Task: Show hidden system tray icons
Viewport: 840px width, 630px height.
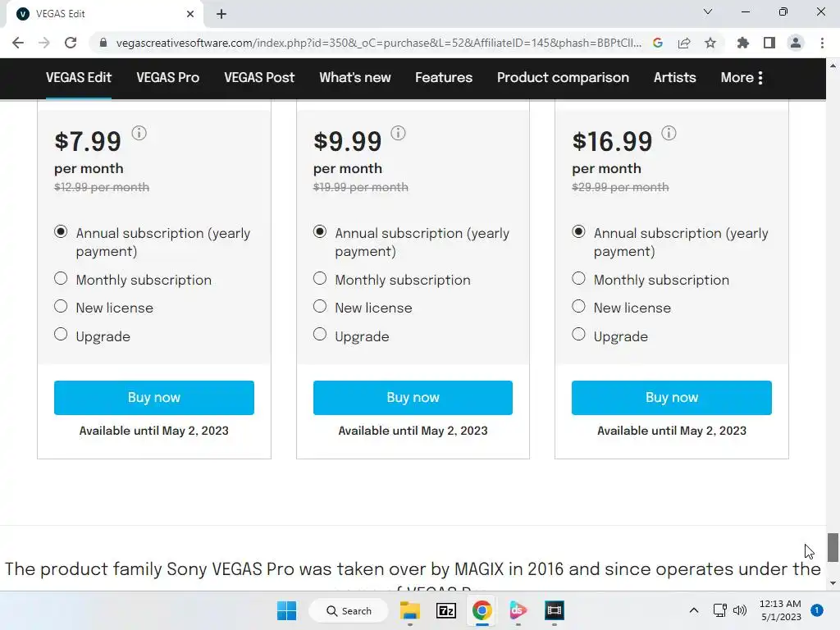Action: click(693, 610)
